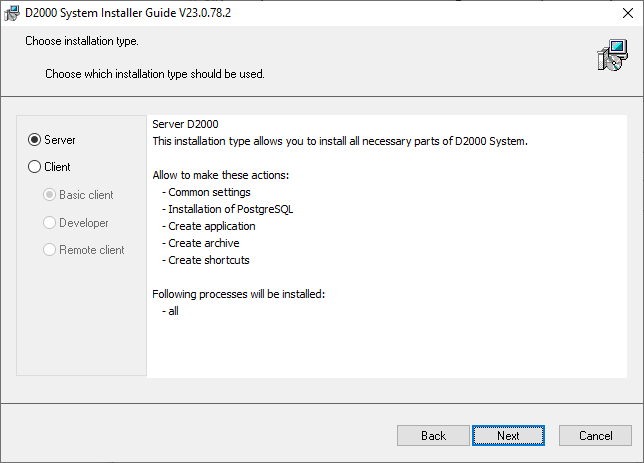Viewport: 644px width, 463px height.
Task: Click the 'Server D2000' description title
Action: pos(185,124)
